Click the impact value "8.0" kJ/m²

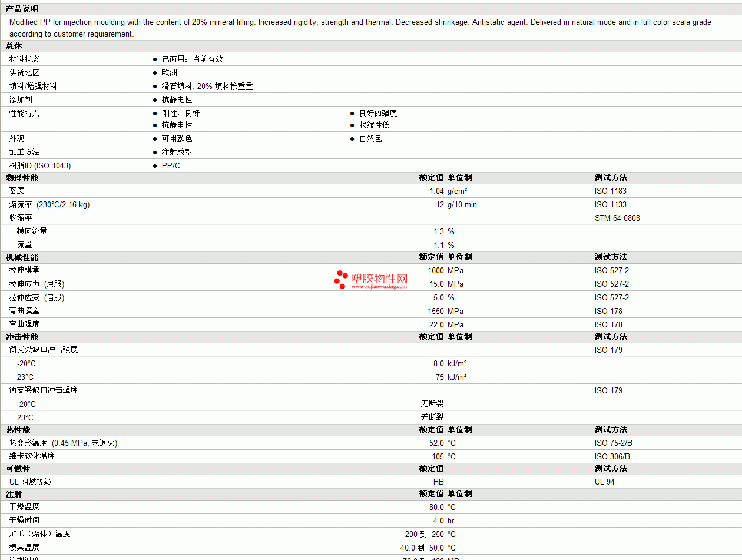(x=439, y=363)
